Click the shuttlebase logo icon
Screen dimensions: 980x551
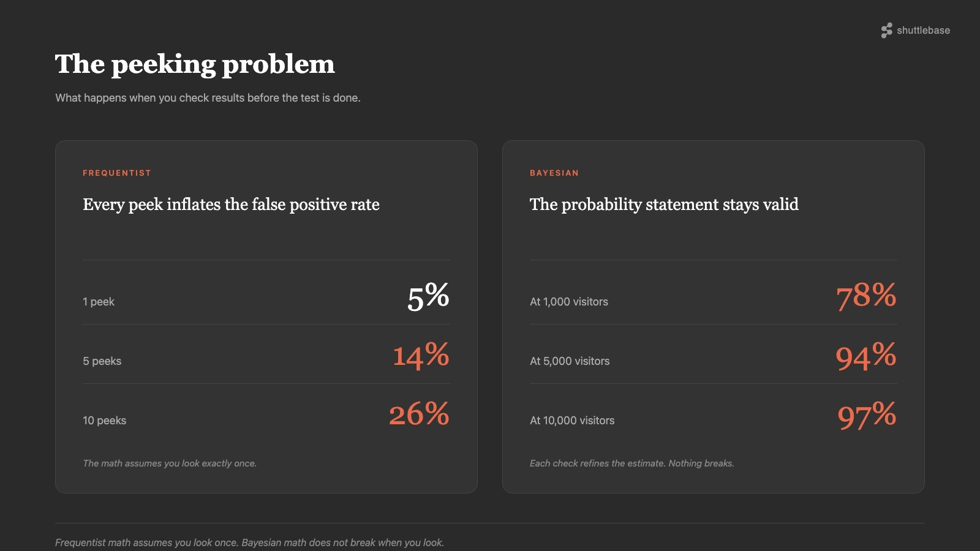click(x=886, y=31)
